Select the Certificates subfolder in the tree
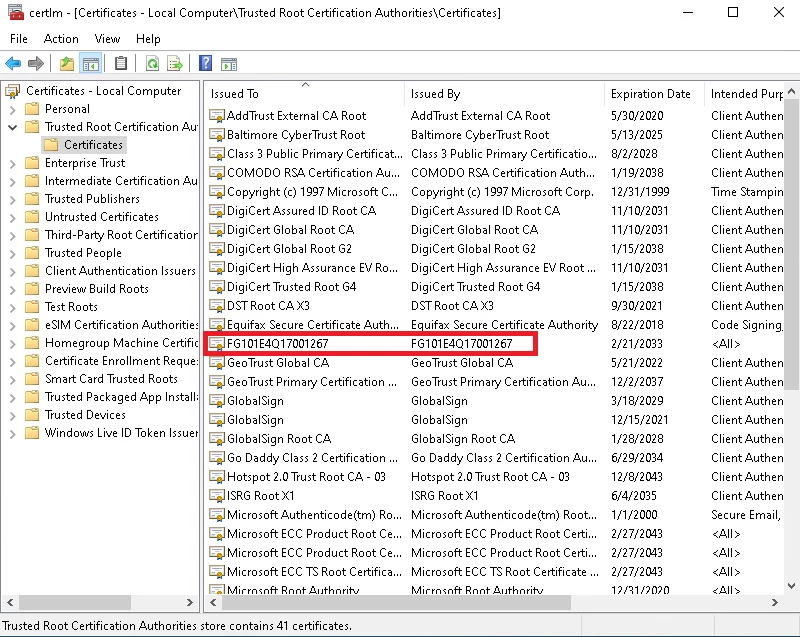 point(93,145)
